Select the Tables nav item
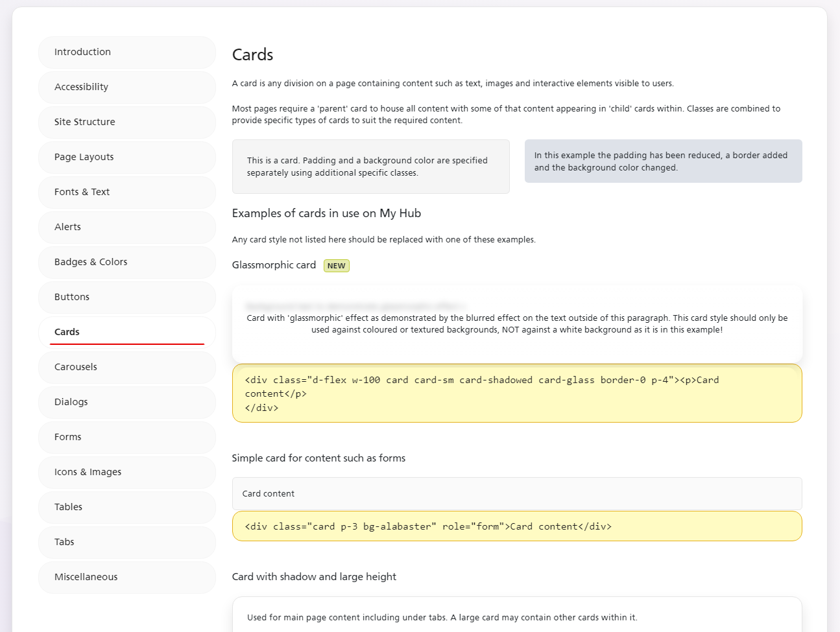Viewport: 840px width, 632px height. (126, 507)
